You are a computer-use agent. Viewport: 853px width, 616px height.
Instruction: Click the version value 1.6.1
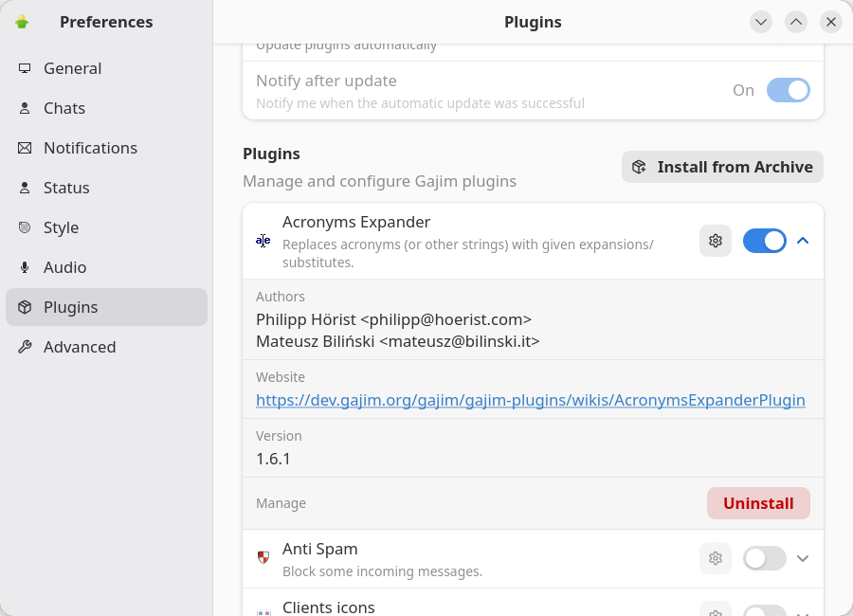pyautogui.click(x=273, y=459)
